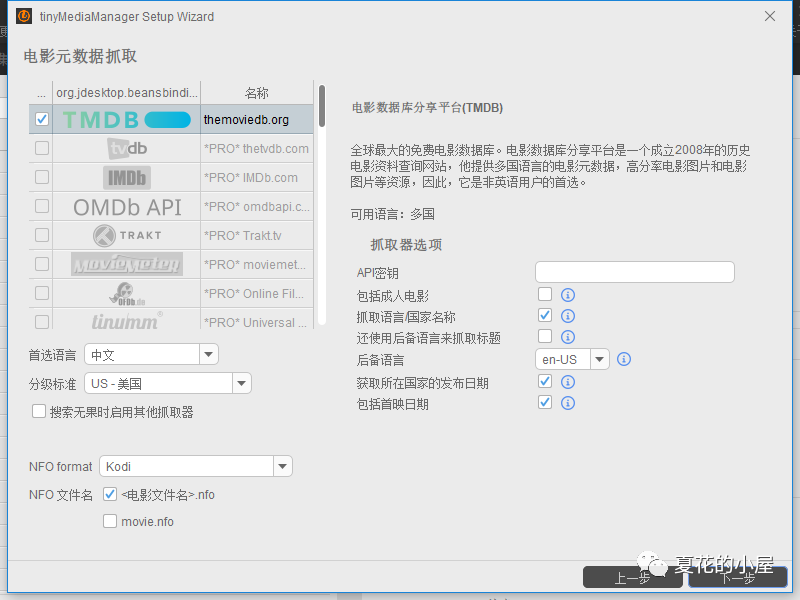Screen dimensions: 800x600
Task: Click the 名称 column header
Action: coord(256,92)
